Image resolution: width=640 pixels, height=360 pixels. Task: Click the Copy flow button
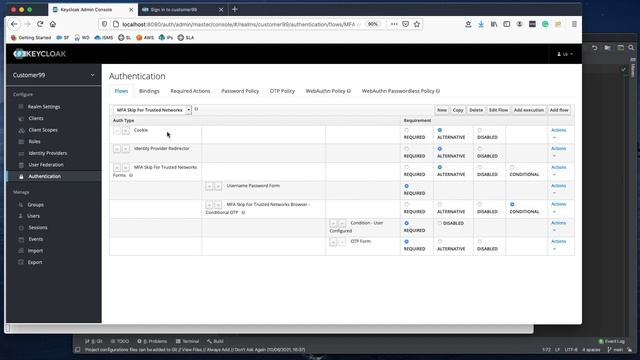coord(458,110)
